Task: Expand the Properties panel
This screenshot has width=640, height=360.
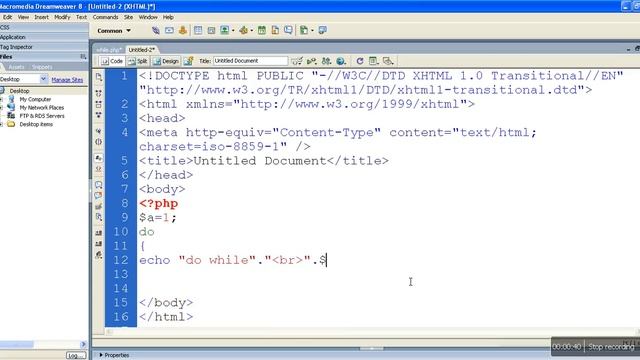Action: point(114,355)
